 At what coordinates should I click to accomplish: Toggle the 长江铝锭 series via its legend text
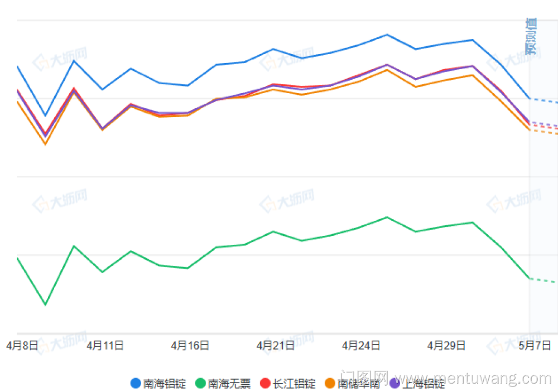[x=294, y=384]
